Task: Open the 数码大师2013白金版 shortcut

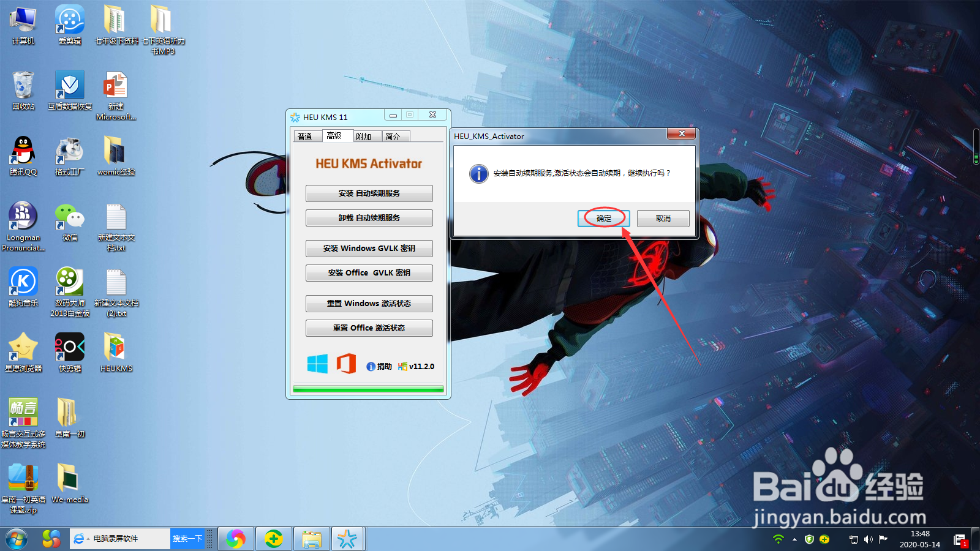Action: tap(70, 293)
